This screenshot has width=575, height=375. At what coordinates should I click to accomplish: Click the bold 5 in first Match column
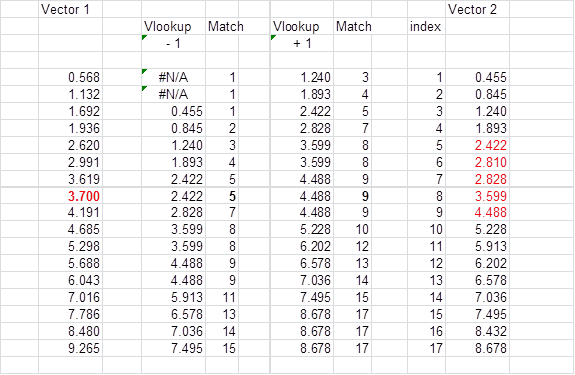[x=222, y=196]
